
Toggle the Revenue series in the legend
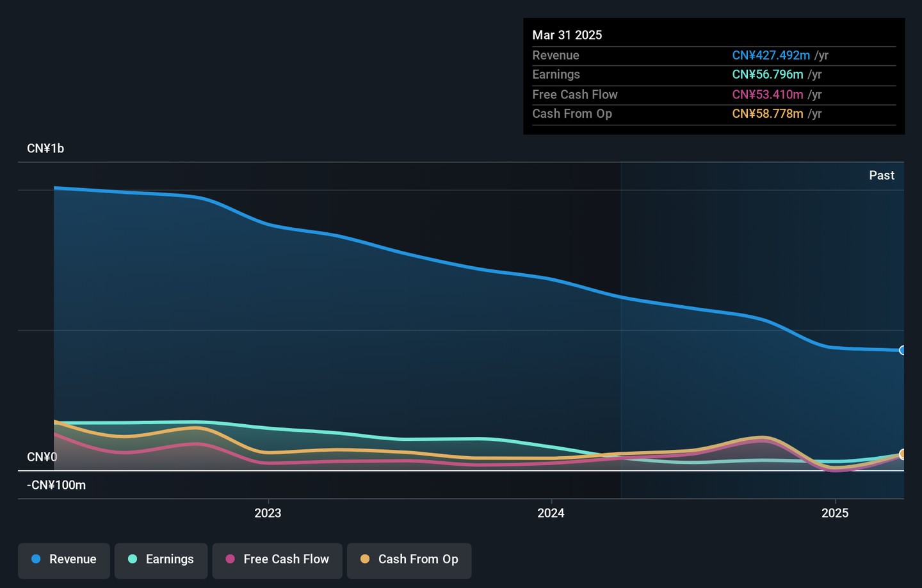click(64, 560)
